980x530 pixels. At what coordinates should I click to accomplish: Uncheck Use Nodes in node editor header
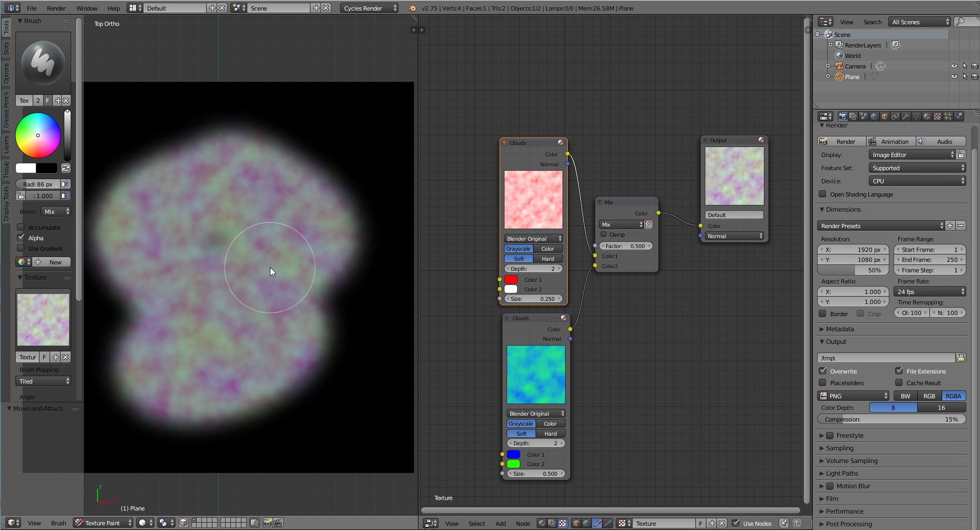pos(736,523)
